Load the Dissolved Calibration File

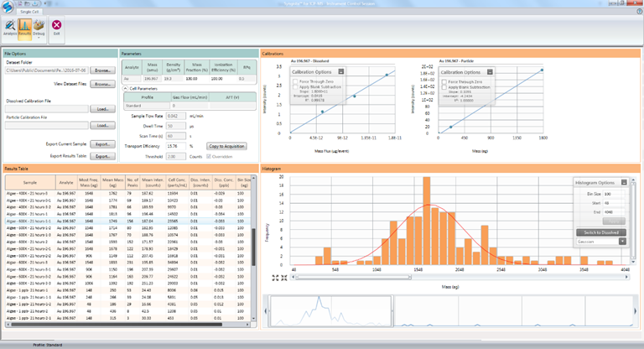pyautogui.click(x=102, y=109)
